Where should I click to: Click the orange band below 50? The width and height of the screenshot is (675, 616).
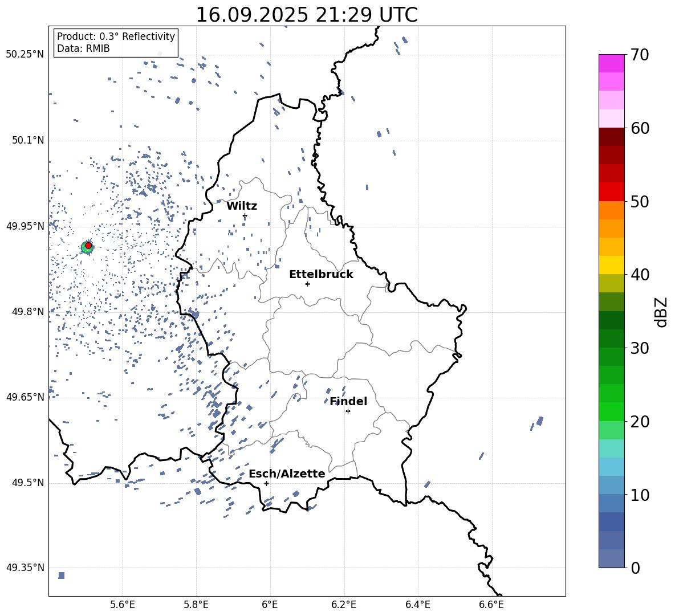(x=611, y=210)
